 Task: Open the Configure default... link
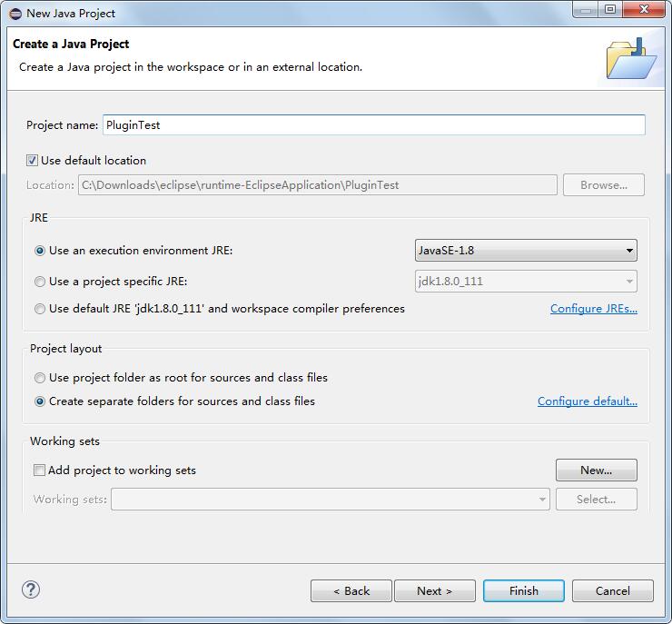(588, 401)
